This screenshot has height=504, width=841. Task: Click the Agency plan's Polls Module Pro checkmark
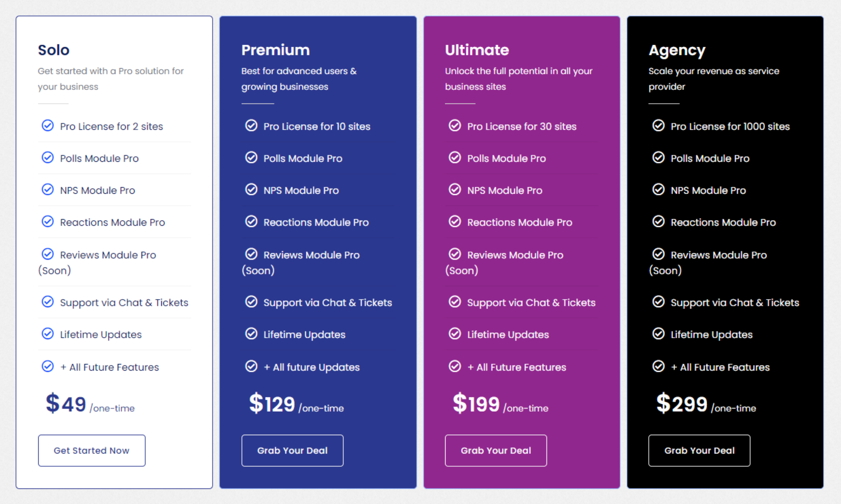click(x=658, y=158)
